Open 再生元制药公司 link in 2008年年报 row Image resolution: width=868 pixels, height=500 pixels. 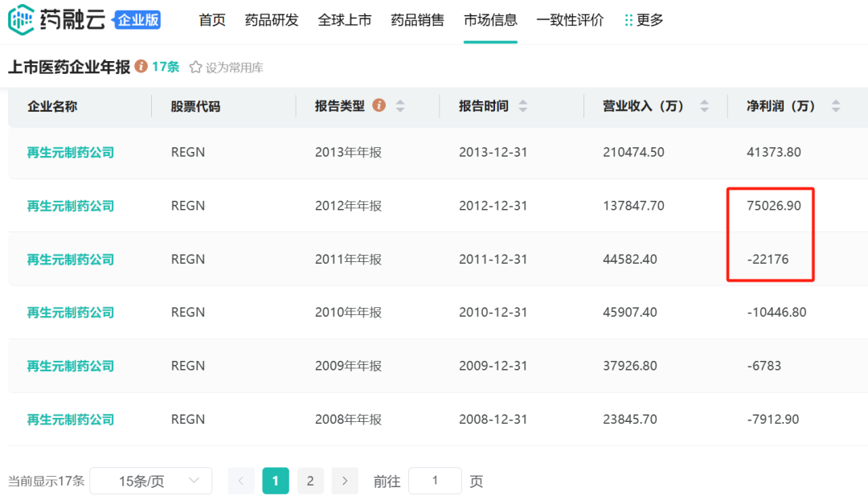tap(71, 419)
